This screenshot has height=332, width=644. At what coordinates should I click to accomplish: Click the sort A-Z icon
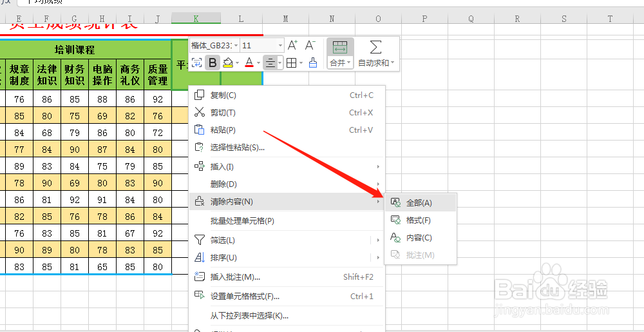tap(199, 258)
